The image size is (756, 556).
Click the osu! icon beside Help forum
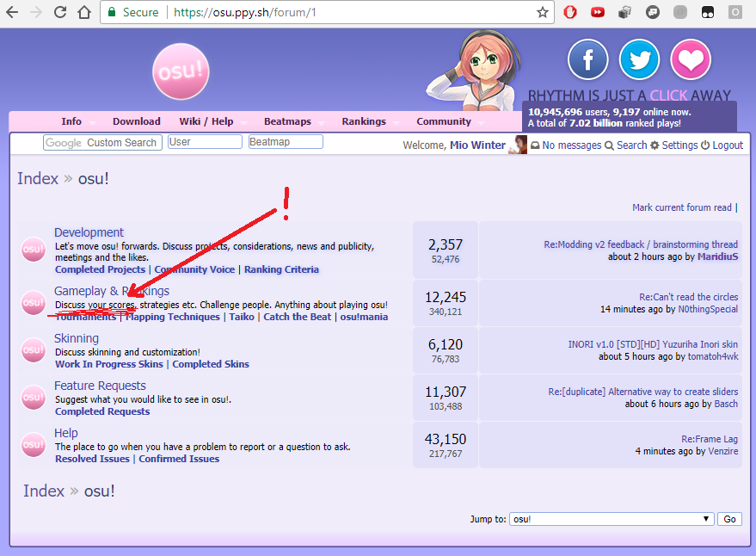pyautogui.click(x=34, y=444)
